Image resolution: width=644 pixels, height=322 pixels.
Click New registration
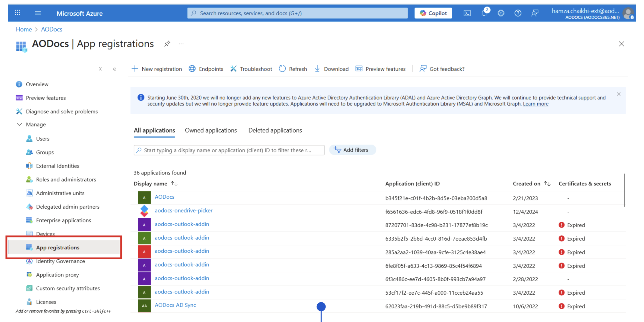[x=157, y=69]
